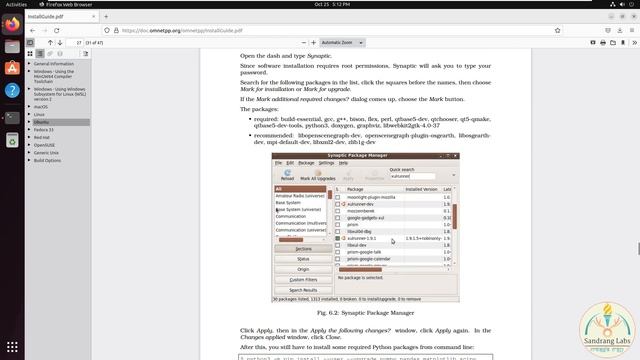Show the document outline view
640x360 pixels.
[40, 53]
